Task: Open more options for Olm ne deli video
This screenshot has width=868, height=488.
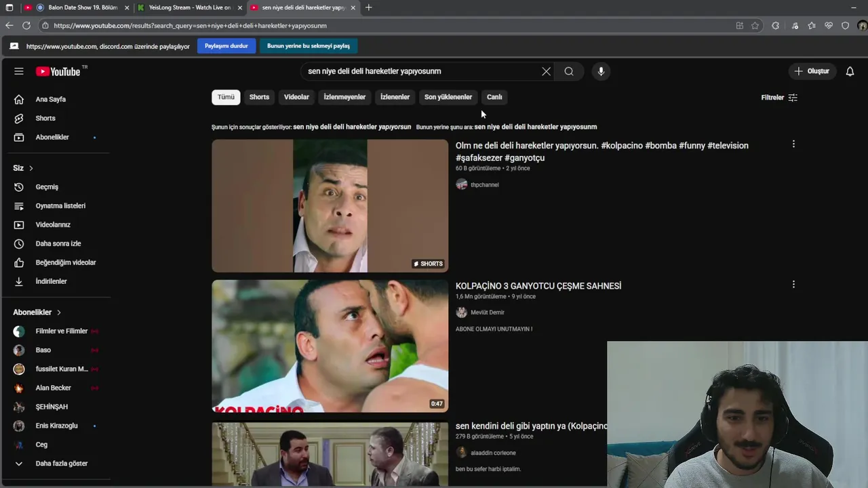Action: point(793,144)
